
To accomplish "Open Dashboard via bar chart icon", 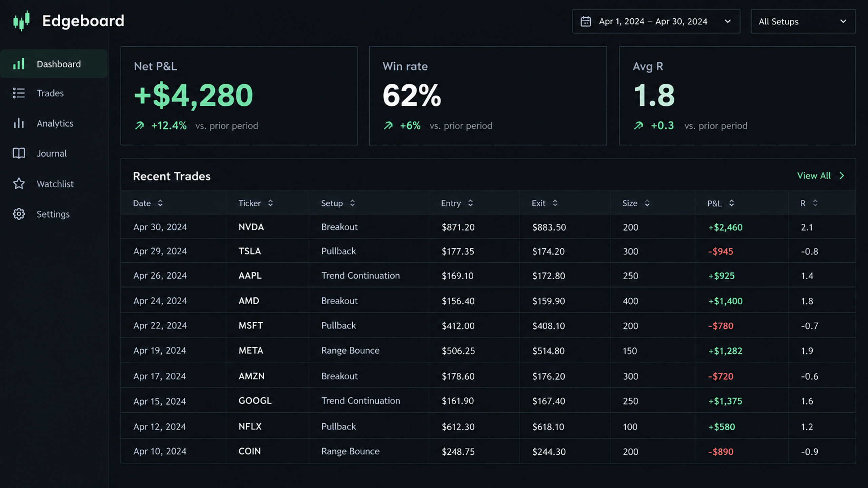I will pyautogui.click(x=19, y=64).
